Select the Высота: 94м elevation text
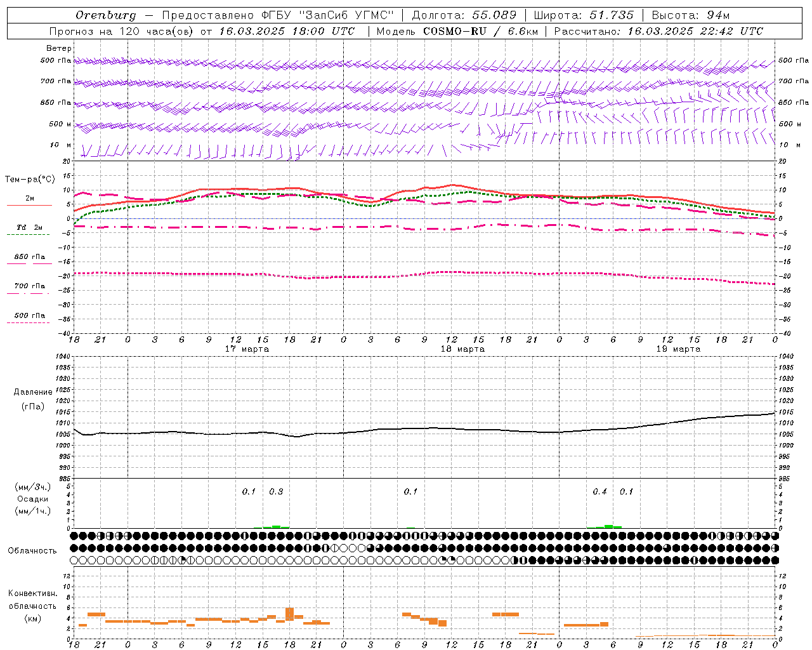Image resolution: width=812 pixels, height=650 pixels. tap(691, 15)
